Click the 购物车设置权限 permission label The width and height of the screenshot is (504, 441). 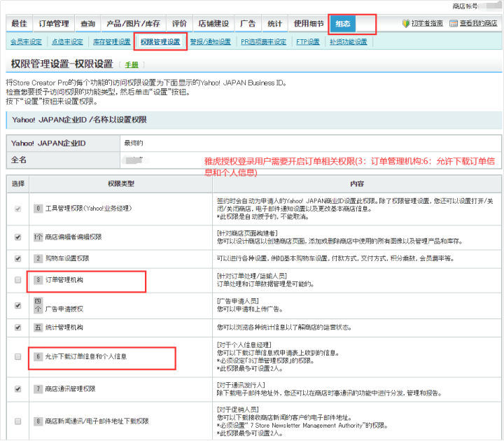click(x=67, y=258)
